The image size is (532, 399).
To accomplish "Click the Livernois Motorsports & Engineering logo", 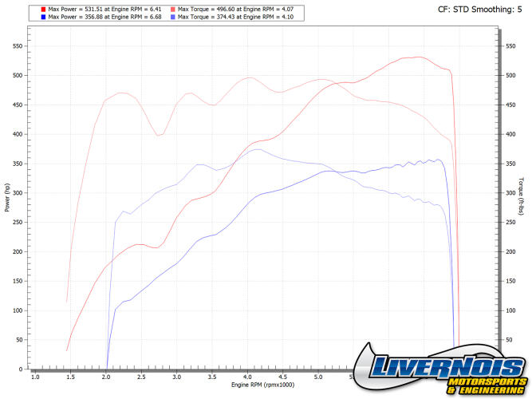I will click(440, 369).
